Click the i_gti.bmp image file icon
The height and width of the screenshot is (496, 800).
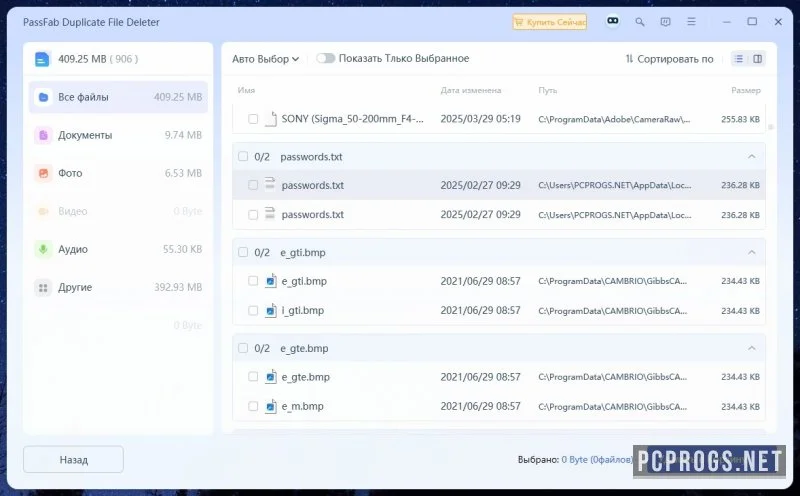click(x=270, y=310)
